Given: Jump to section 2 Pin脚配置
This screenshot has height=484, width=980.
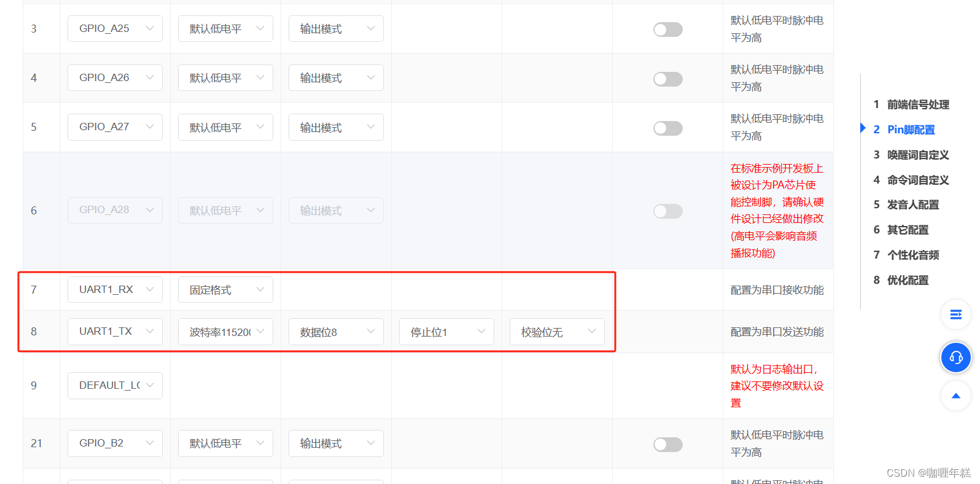Looking at the screenshot, I should [x=904, y=130].
